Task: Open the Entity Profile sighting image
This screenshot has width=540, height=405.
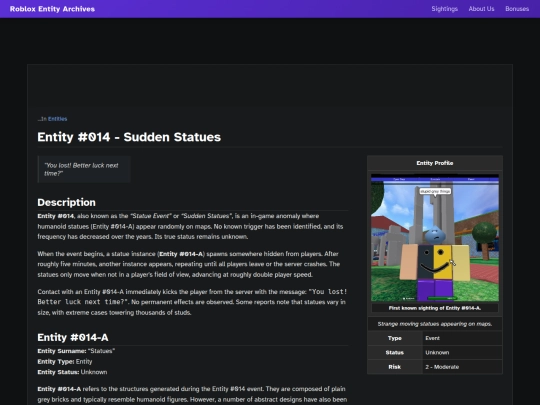Action: (x=435, y=238)
